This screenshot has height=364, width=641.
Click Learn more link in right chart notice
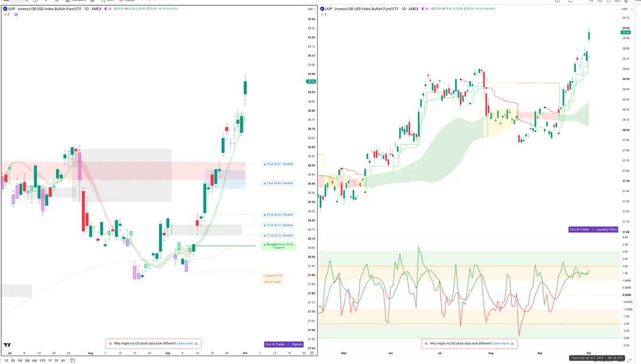[501, 344]
